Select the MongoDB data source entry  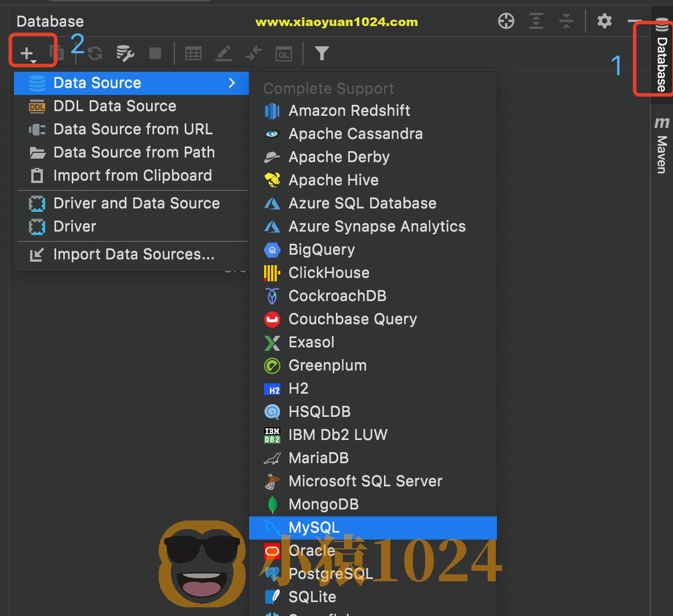323,504
